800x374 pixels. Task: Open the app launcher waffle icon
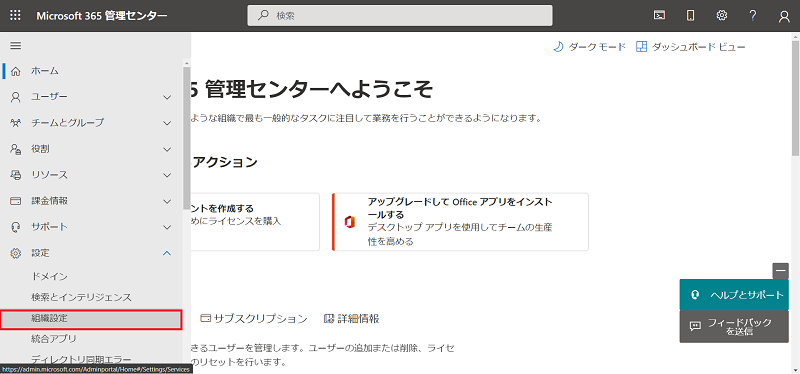pos(15,15)
